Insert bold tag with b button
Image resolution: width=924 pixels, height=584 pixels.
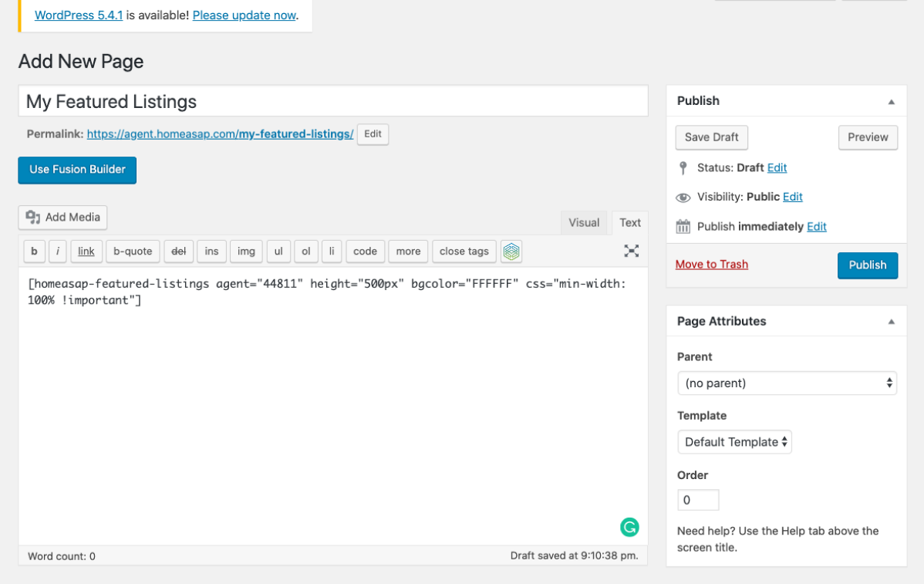(x=34, y=251)
